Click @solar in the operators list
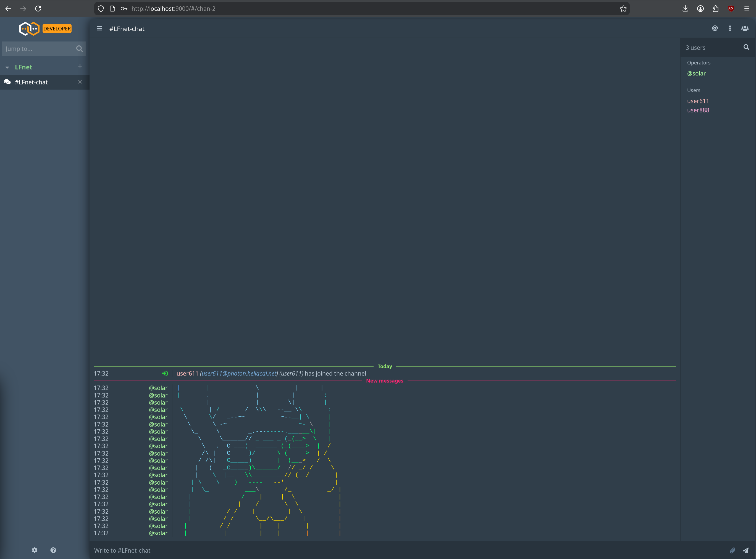This screenshot has height=559, width=756. coord(696,74)
